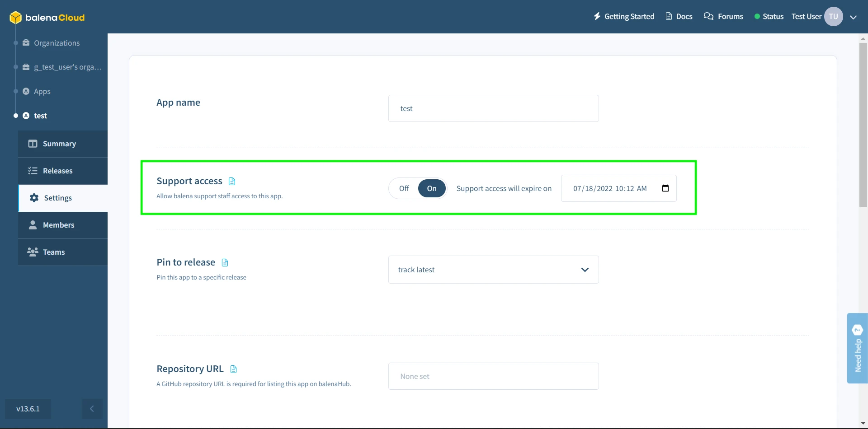Select the Releases list icon
Viewport: 868px width, 429px height.
(32, 171)
